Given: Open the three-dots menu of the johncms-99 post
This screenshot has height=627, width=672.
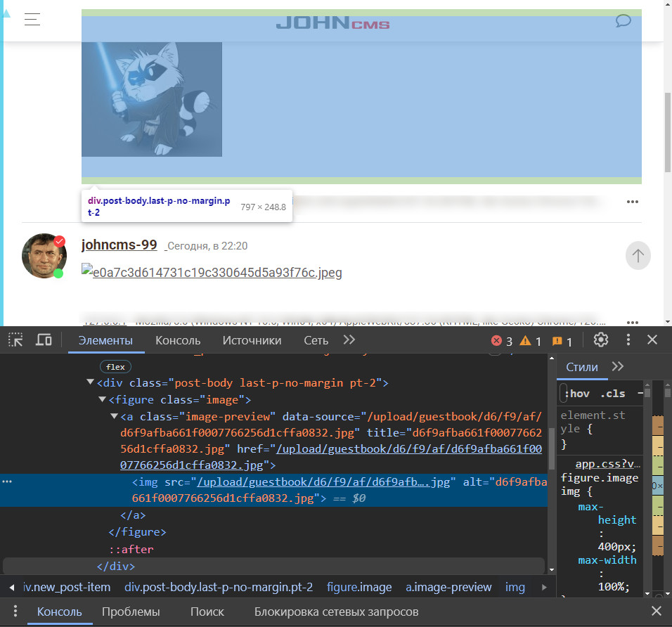Looking at the screenshot, I should pos(632,322).
